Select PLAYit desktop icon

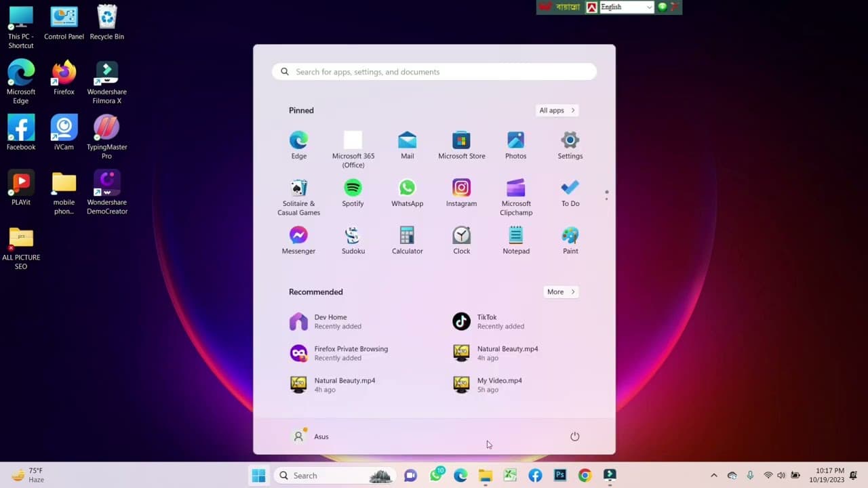[x=21, y=188]
